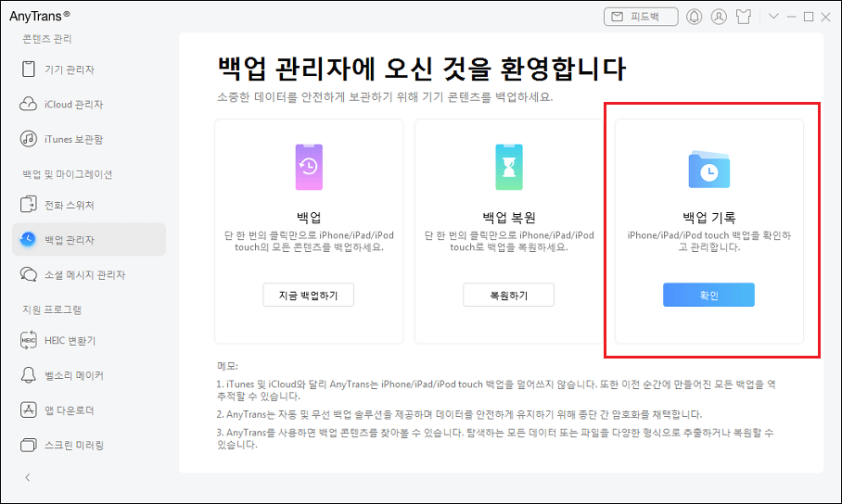This screenshot has width=842, height=504.
Task: Click the 전화 스위처 icon
Action: (x=29, y=205)
